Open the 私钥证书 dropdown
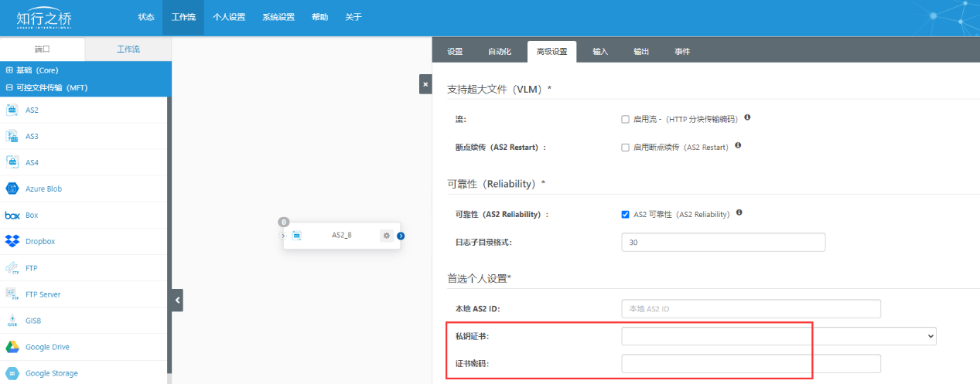This screenshot has height=384, width=980. tap(778, 336)
